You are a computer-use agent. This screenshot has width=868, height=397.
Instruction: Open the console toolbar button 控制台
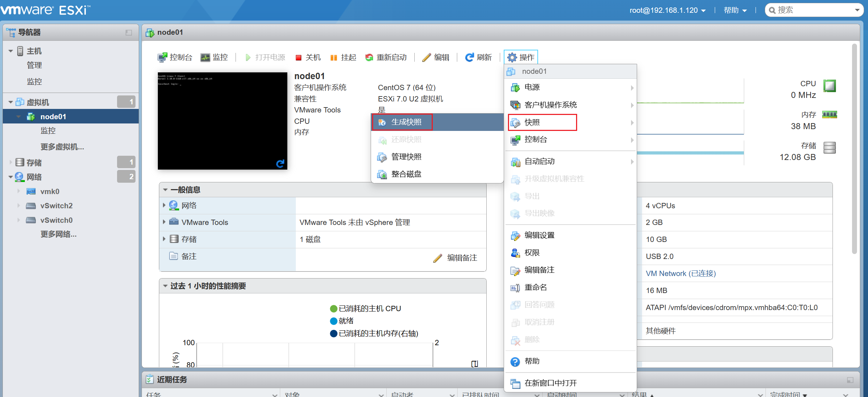[x=175, y=57]
